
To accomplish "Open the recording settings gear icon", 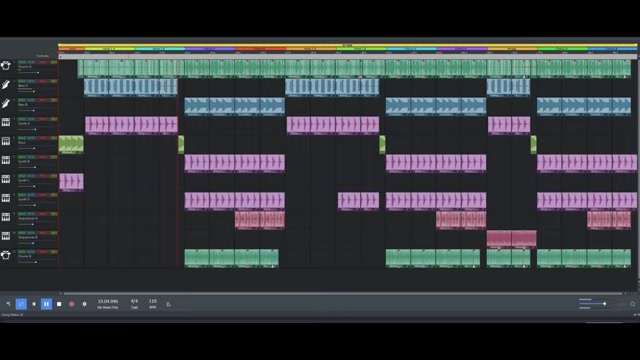I will [84, 304].
